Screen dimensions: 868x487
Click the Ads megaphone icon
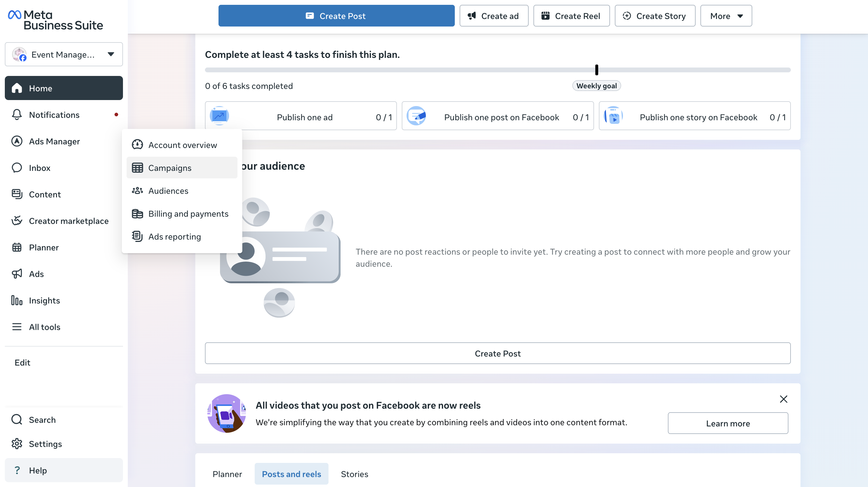[x=17, y=274]
